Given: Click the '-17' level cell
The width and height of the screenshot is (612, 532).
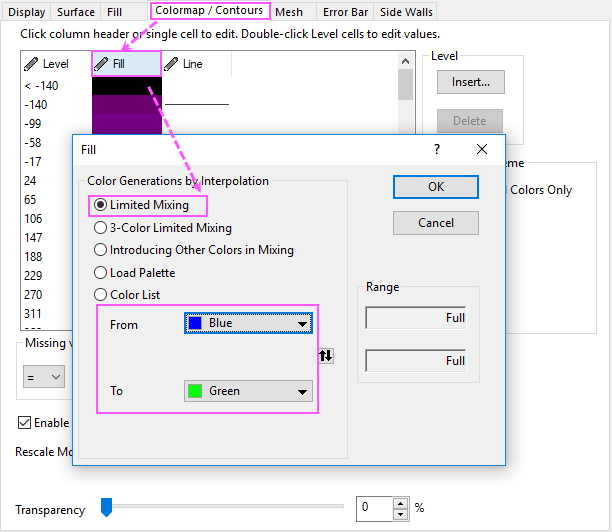Looking at the screenshot, I should click(x=33, y=162).
